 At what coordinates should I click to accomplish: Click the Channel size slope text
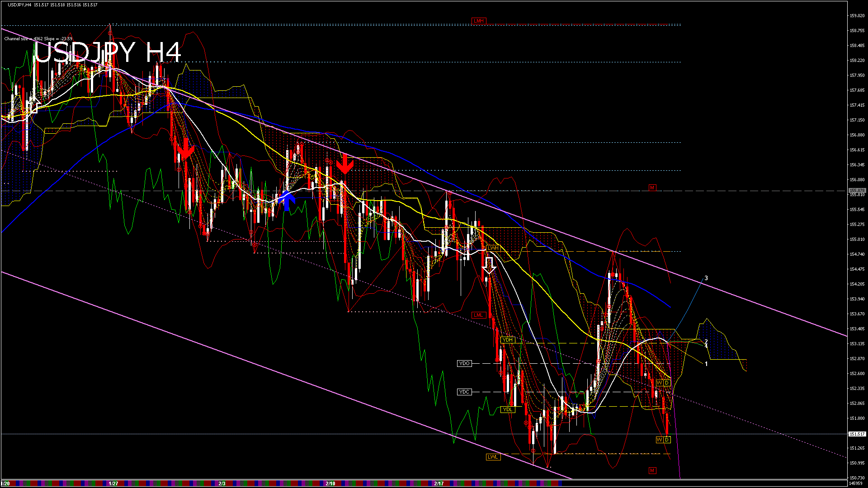38,39
